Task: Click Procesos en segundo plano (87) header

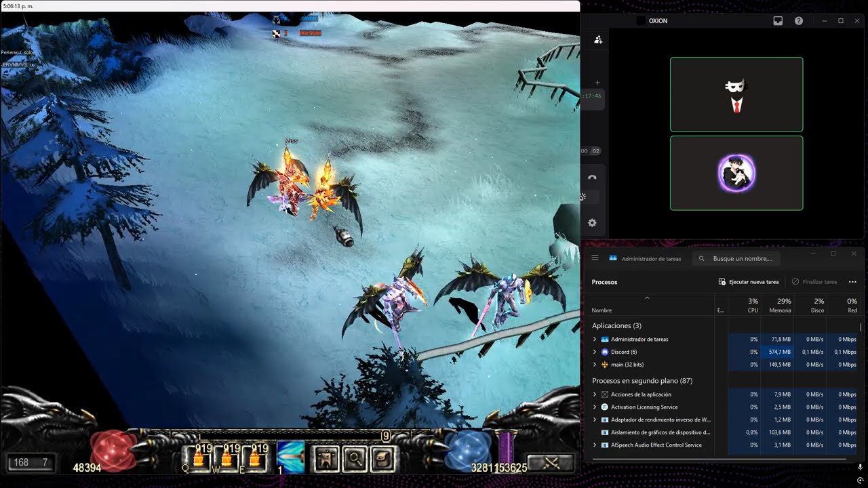Action: pyautogui.click(x=642, y=381)
